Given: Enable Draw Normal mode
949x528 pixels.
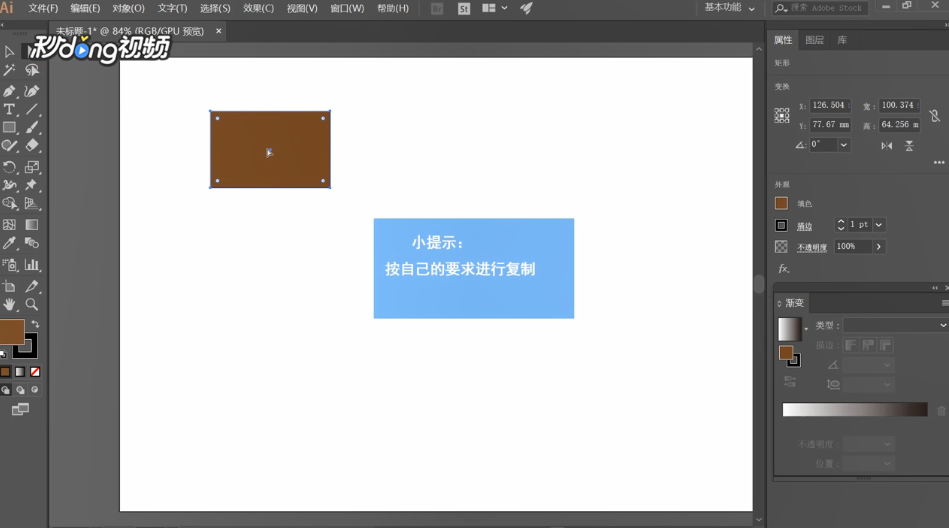Looking at the screenshot, I should pyautogui.click(x=5, y=390).
